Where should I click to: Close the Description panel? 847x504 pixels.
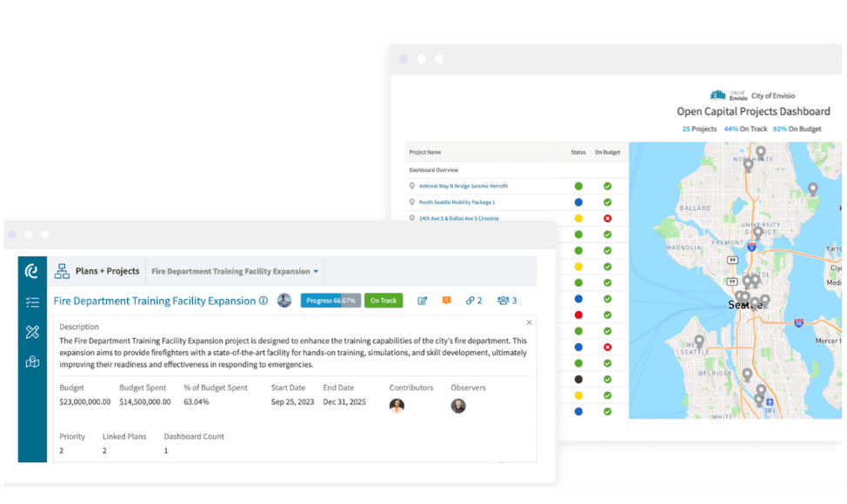click(x=529, y=322)
